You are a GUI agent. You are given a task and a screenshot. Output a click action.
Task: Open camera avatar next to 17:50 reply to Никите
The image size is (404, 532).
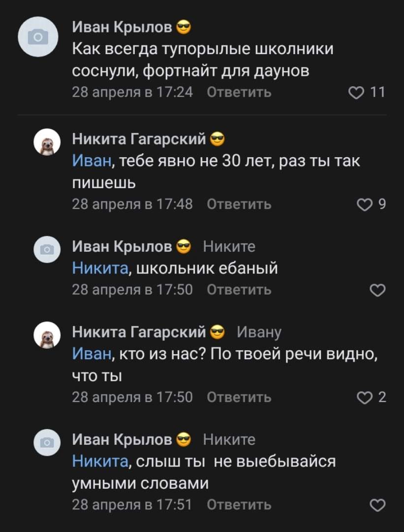tap(47, 249)
